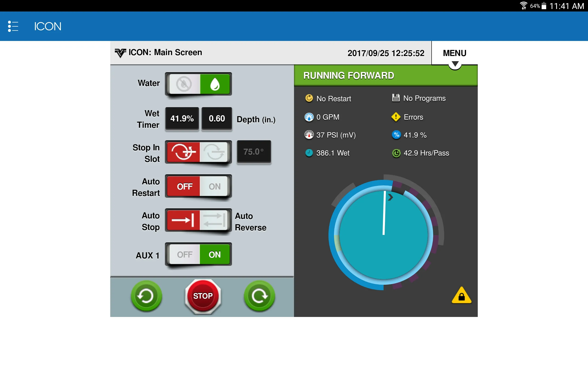This screenshot has width=588, height=368.
Task: Tap the 11:41 AM system clock
Action: point(567,6)
